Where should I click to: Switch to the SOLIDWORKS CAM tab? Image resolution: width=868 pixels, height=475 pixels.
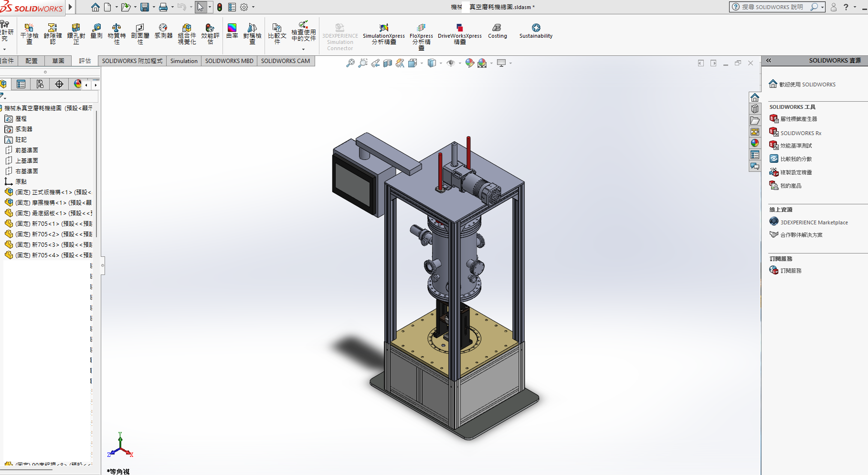[x=286, y=61]
